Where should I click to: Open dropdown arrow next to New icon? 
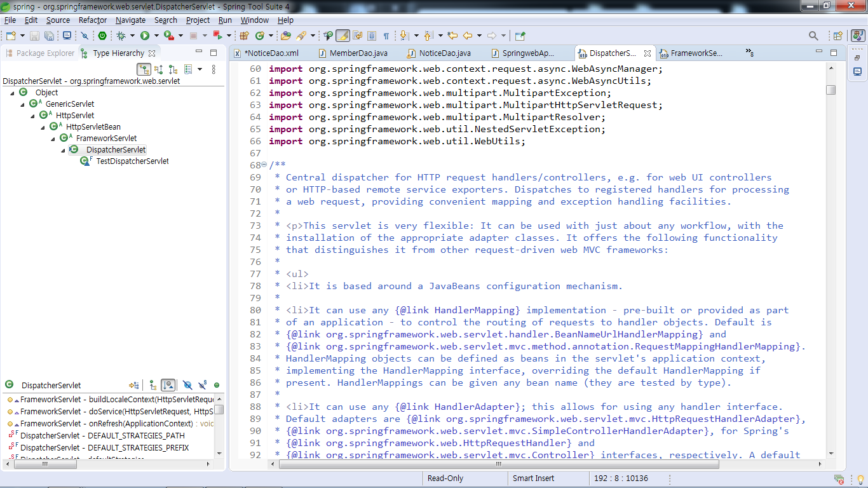[23, 36]
